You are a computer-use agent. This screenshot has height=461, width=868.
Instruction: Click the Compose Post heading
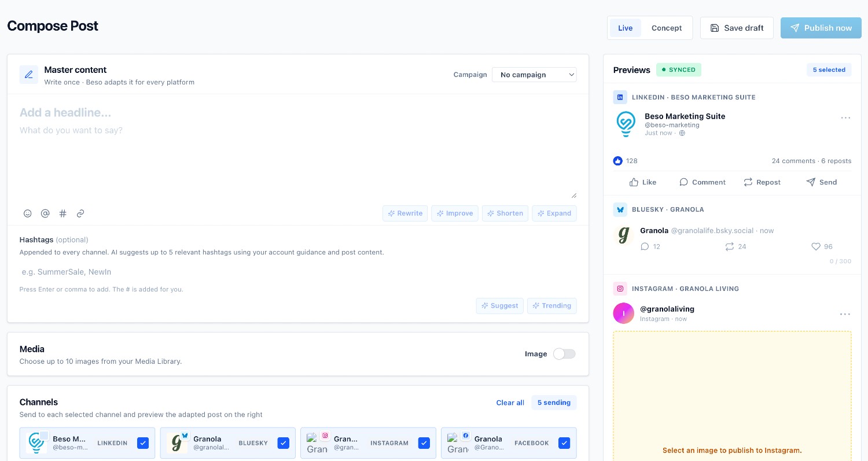(53, 26)
